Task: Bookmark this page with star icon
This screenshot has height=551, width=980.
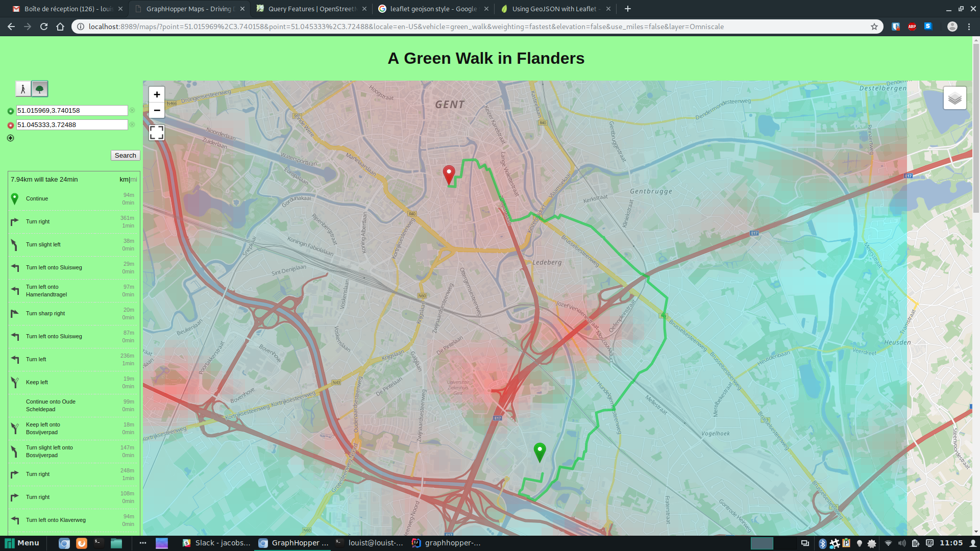Action: (x=874, y=27)
